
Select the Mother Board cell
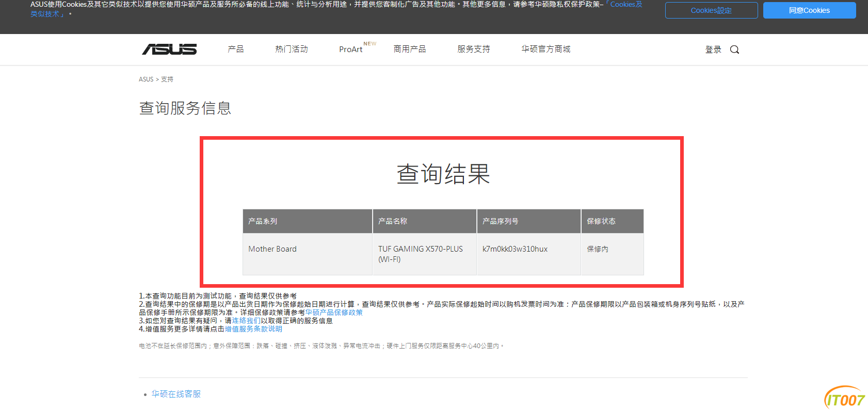308,254
